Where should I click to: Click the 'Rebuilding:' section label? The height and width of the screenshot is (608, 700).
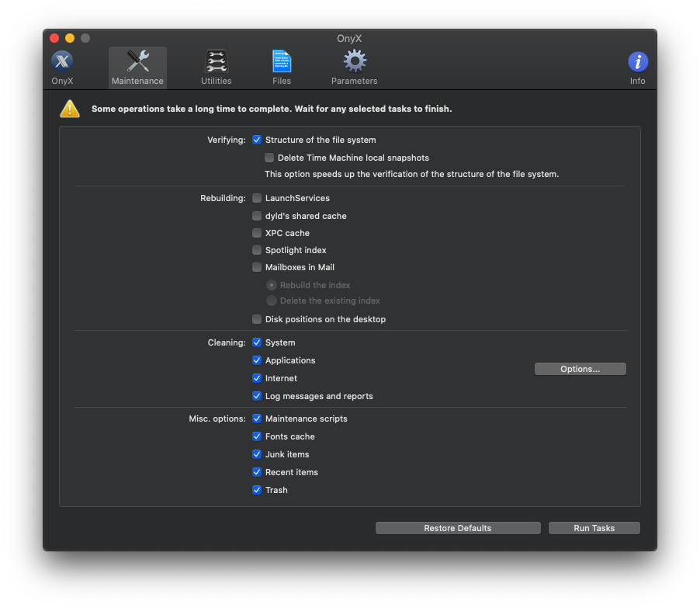pyautogui.click(x=223, y=198)
